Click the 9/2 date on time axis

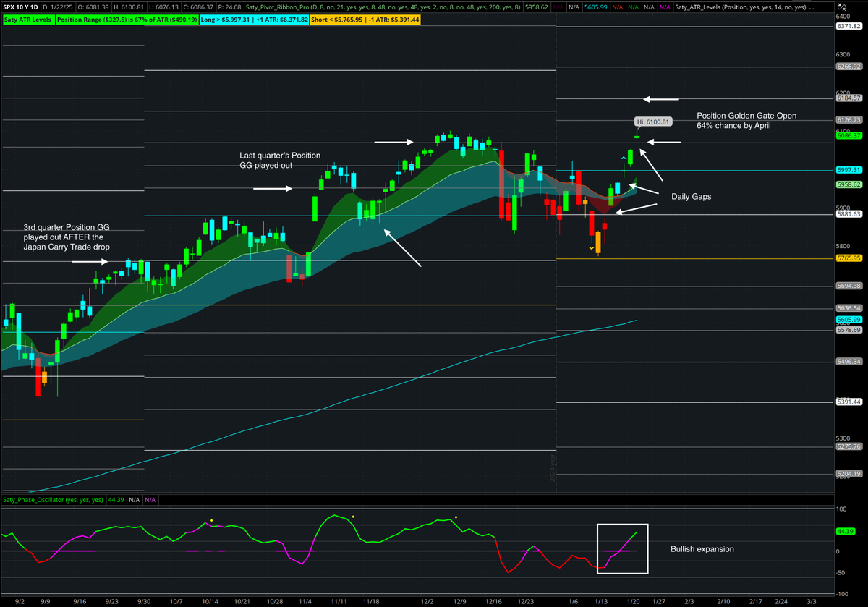click(18, 601)
